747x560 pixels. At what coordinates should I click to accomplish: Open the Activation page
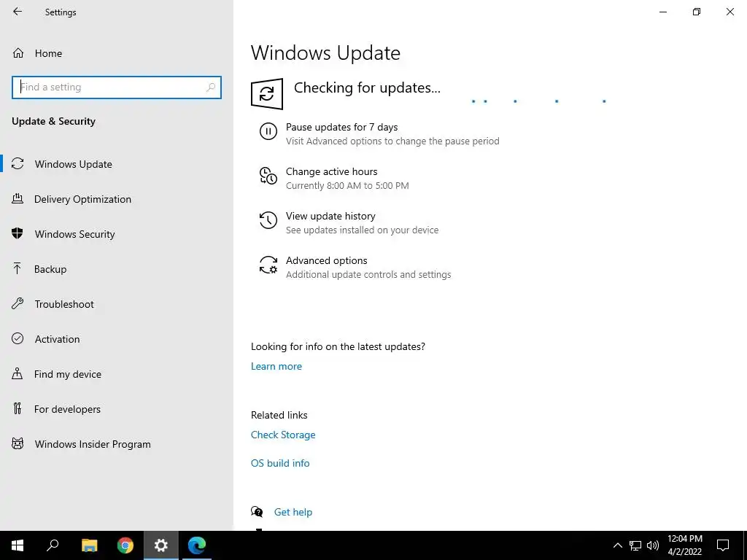pos(117,339)
